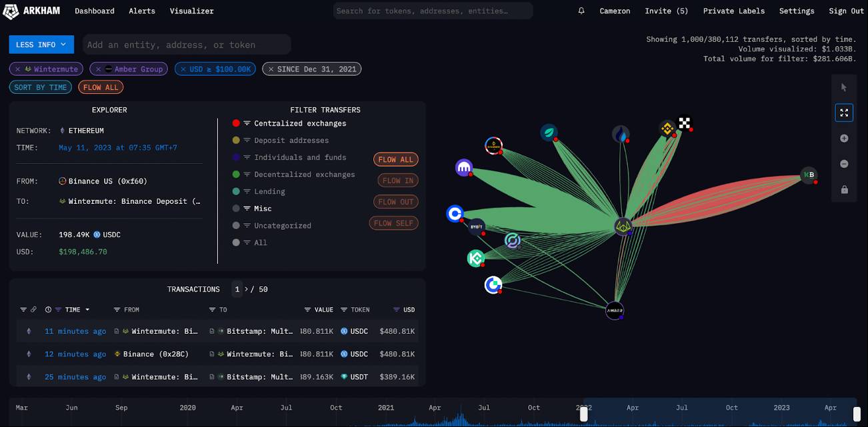Open the Cameron profile menu

tap(615, 11)
